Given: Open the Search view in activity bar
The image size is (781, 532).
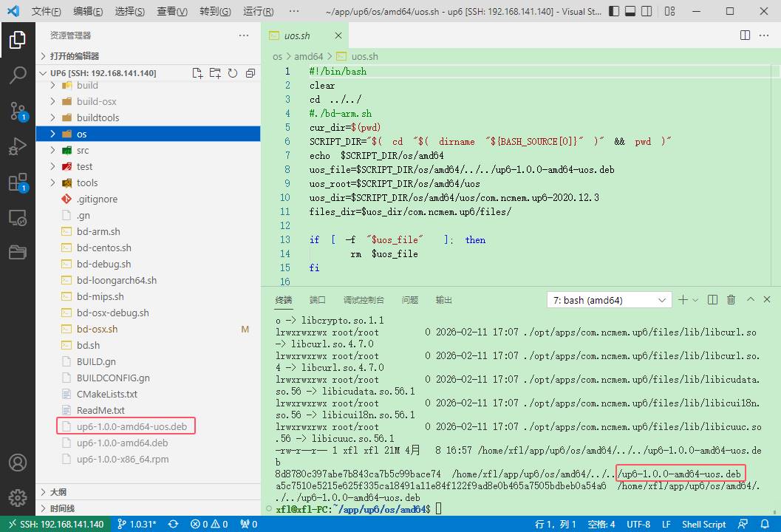Looking at the screenshot, I should 18,75.
